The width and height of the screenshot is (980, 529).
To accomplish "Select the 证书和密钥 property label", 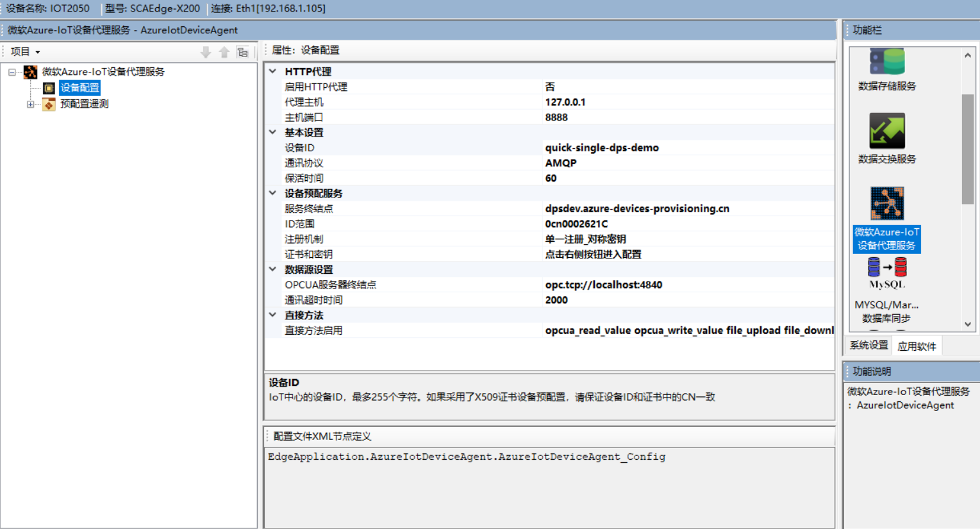I will [309, 255].
